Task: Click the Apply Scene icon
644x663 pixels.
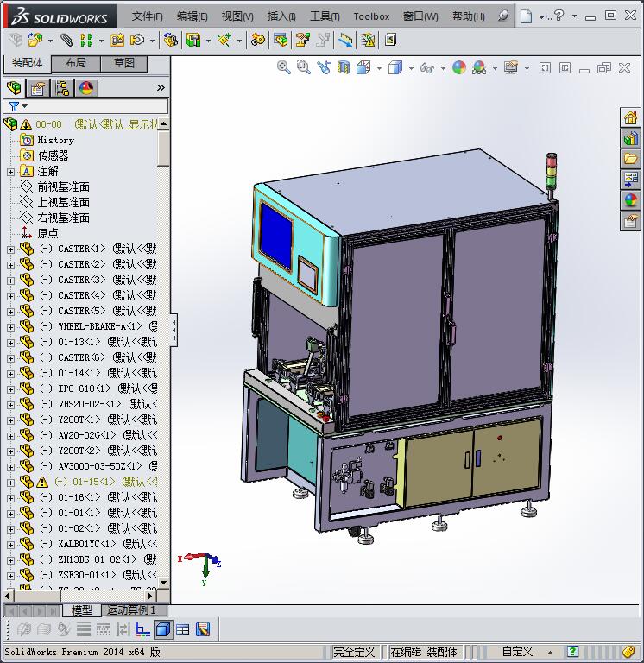Action: point(479,67)
